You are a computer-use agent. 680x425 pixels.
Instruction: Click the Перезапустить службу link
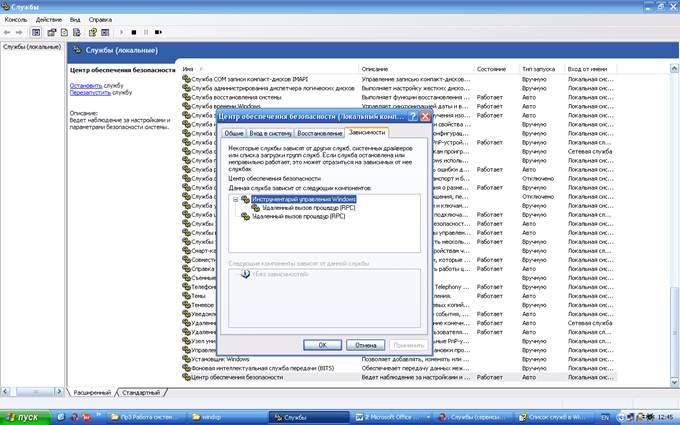(x=90, y=92)
